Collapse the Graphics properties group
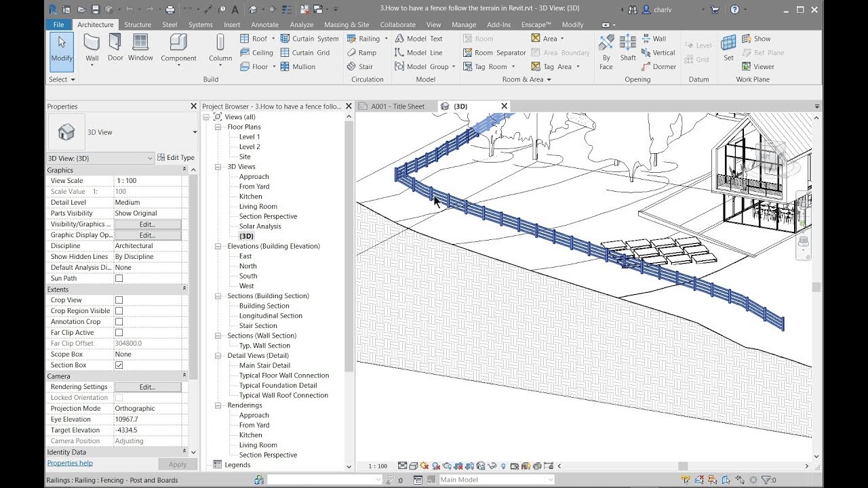The height and width of the screenshot is (488, 868). (x=184, y=170)
